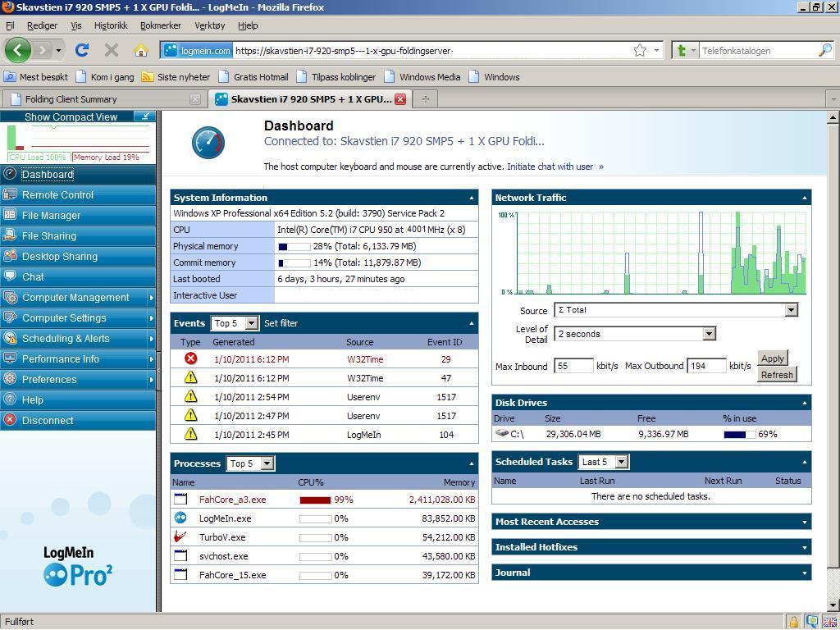Open the Verktøy menu

209,25
